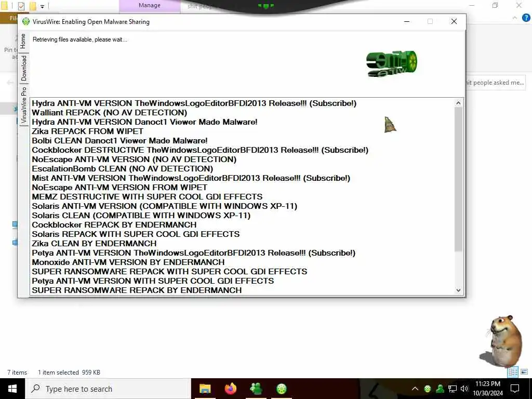Click the taskbar search box
The width and height of the screenshot is (532, 399).
click(108, 389)
